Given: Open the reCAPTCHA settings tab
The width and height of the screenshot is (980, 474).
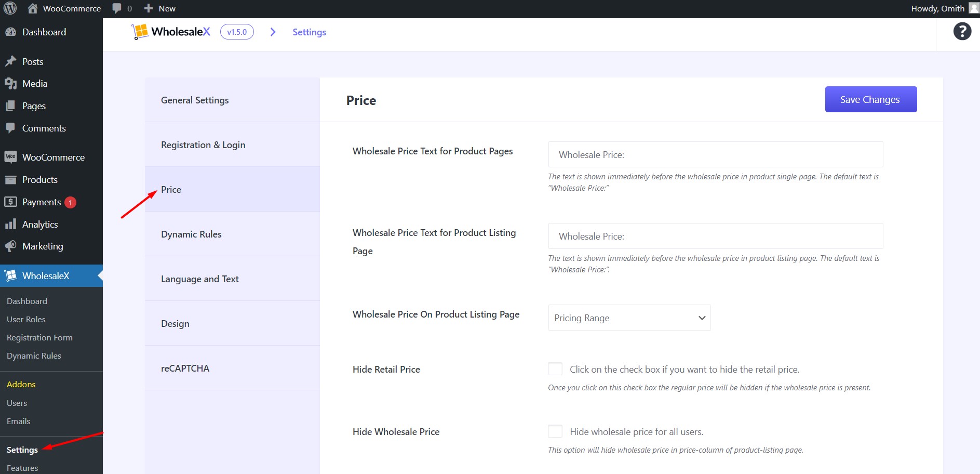Looking at the screenshot, I should point(232,368).
